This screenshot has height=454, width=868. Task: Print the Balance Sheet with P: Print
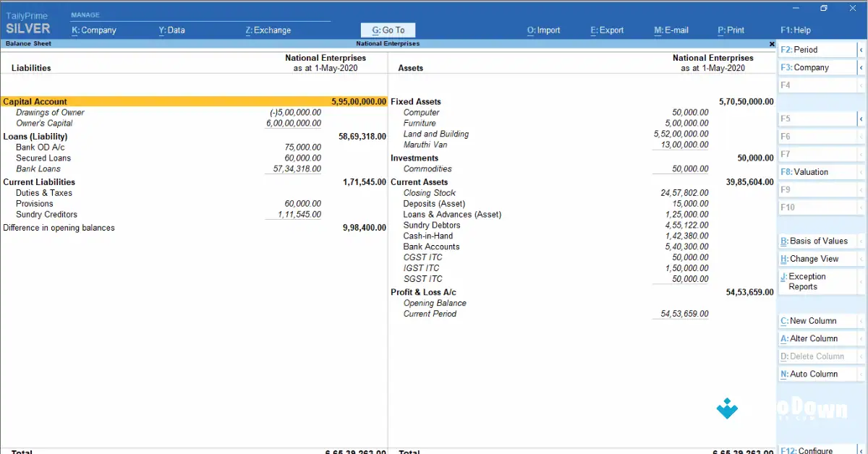click(731, 30)
